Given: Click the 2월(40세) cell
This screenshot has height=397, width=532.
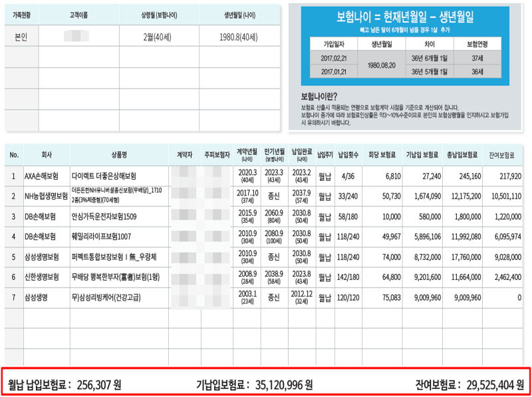Looking at the screenshot, I should 158,37.
